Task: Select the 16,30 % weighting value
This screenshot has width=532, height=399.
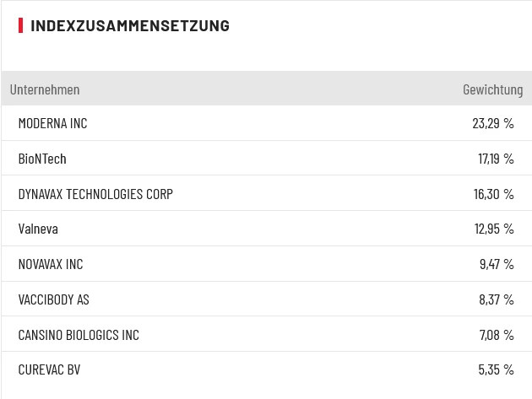Action: [494, 194]
